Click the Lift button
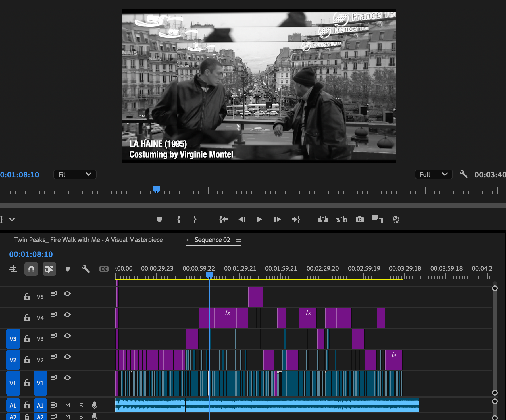 coord(323,219)
